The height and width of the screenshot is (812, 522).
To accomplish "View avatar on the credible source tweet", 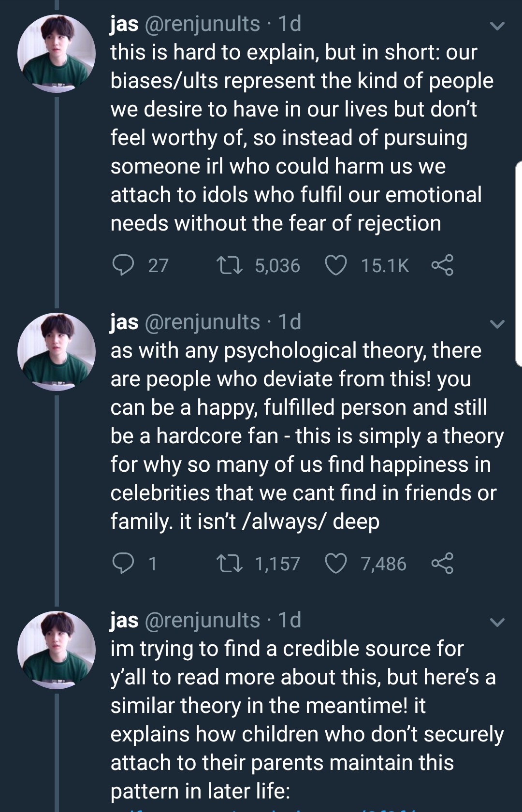I will 57,650.
